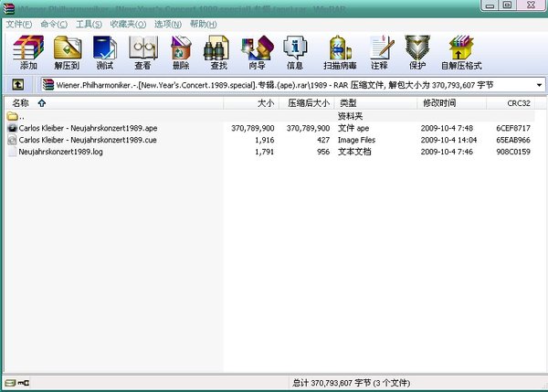Click the 添加 (Add) toolbar icon

pyautogui.click(x=28, y=52)
